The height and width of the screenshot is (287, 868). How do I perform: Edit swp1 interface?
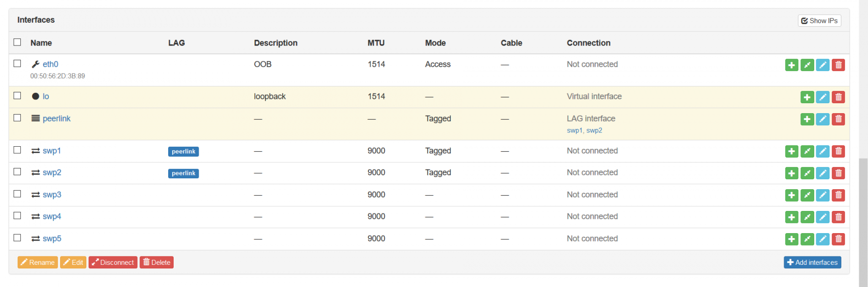[823, 151]
